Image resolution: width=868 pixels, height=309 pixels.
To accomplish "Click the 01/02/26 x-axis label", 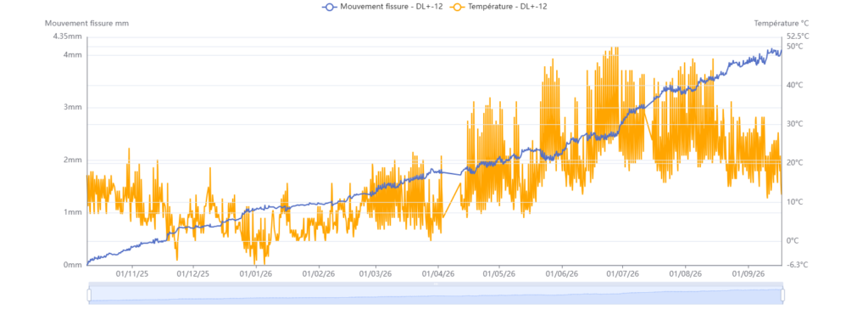I will tap(319, 273).
